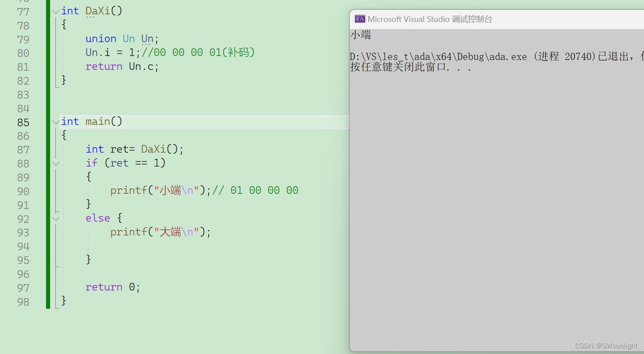
Task: Click line number 80 in the gutter
Action: pos(23,53)
